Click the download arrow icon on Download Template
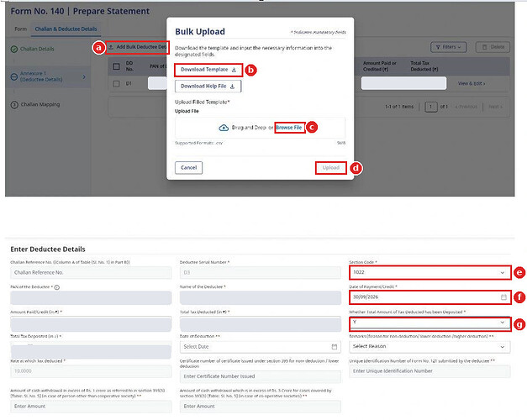This screenshot has width=527, height=420. pyautogui.click(x=234, y=70)
